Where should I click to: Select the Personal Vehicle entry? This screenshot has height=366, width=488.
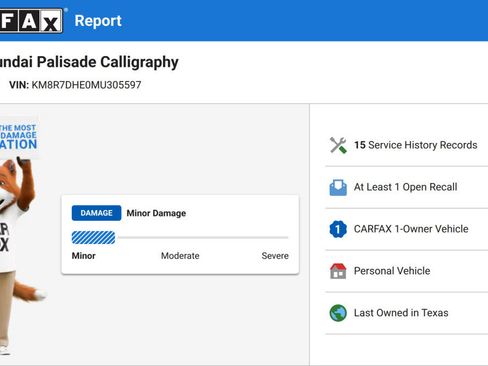click(x=392, y=271)
